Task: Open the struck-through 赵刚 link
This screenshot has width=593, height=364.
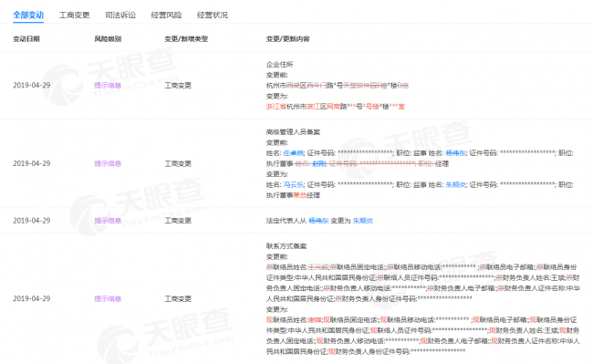Action: tap(319, 163)
